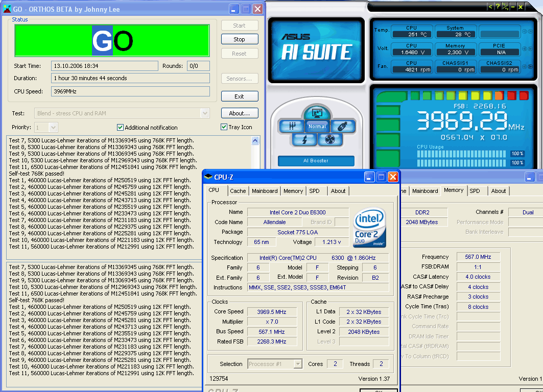Select About tab in rear CPU-Z window

click(499, 191)
